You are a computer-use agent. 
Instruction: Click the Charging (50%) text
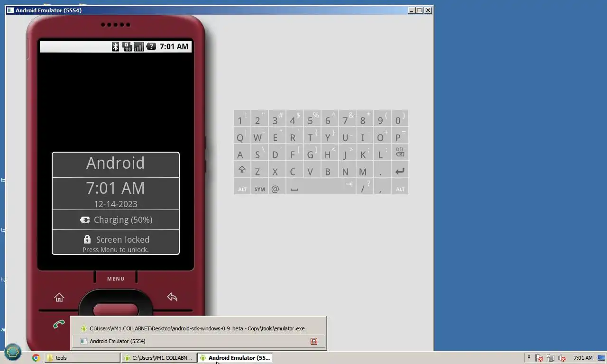pyautogui.click(x=123, y=220)
